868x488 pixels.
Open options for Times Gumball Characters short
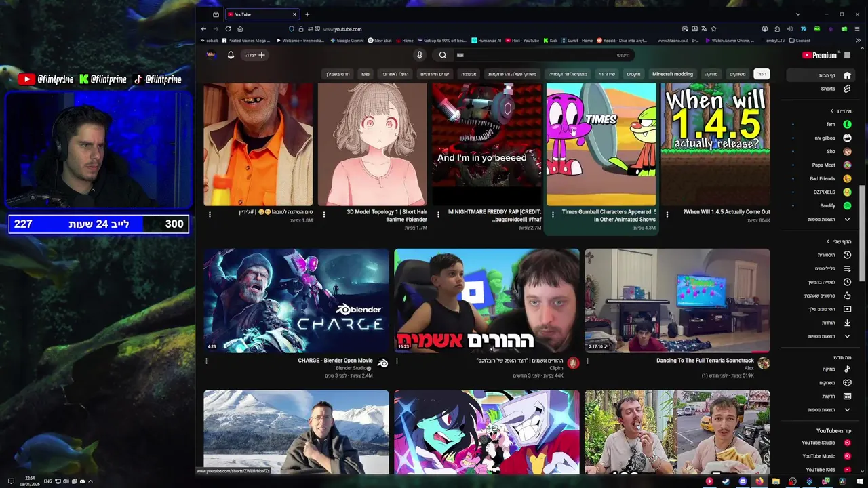click(553, 214)
